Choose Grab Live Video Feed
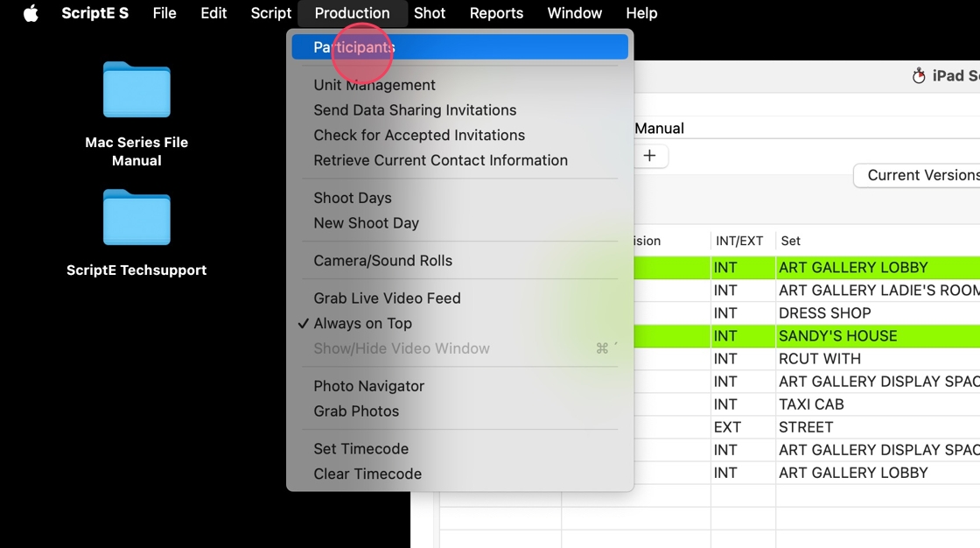 point(387,299)
